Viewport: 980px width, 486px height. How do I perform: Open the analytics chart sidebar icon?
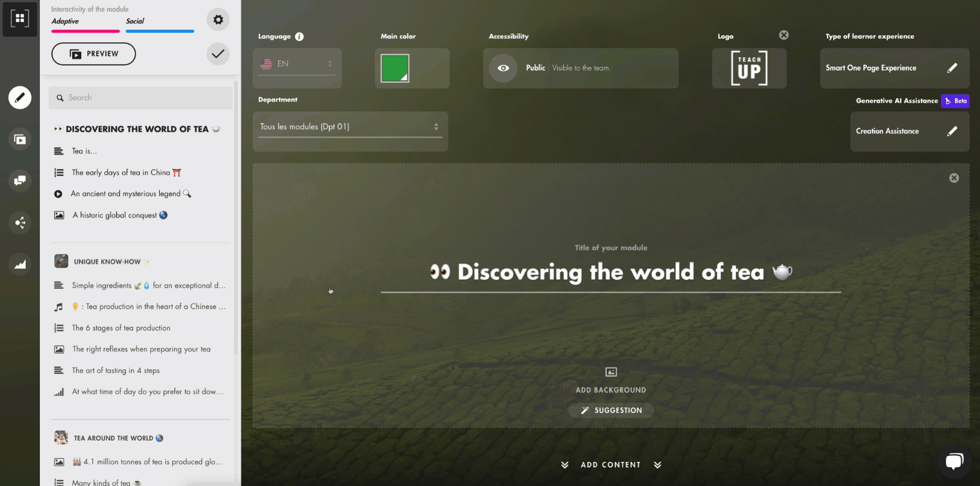pyautogui.click(x=20, y=264)
